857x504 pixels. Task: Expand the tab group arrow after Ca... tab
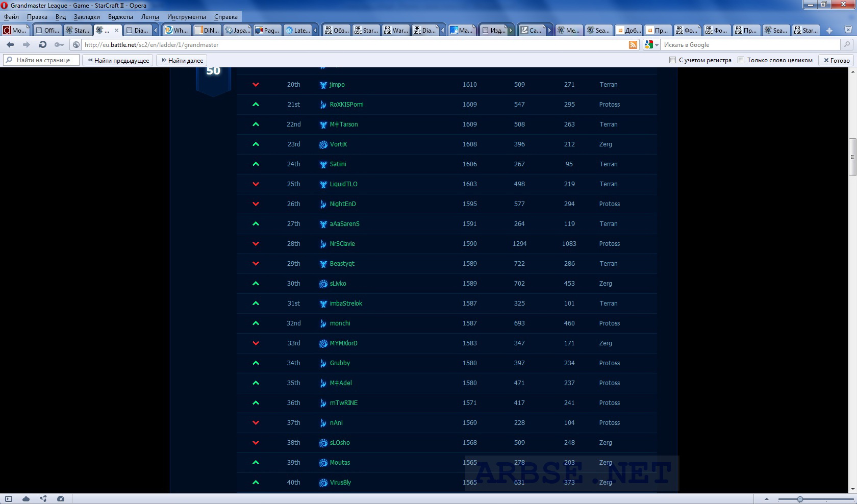click(549, 31)
